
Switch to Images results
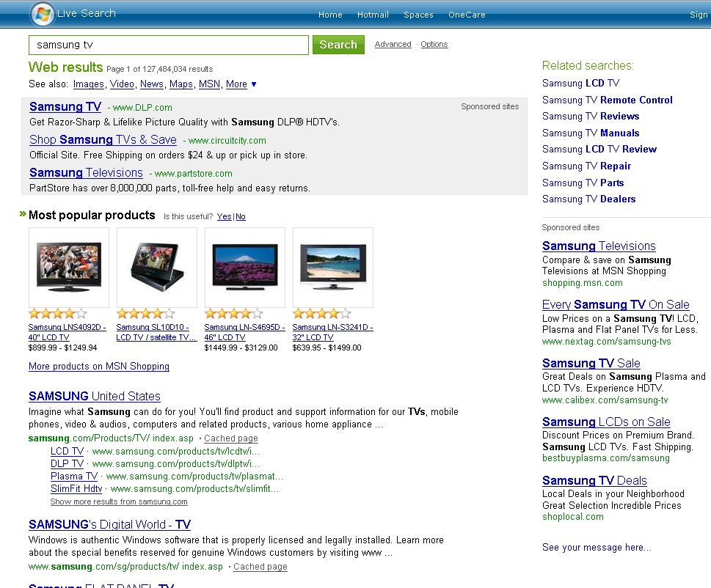[89, 84]
